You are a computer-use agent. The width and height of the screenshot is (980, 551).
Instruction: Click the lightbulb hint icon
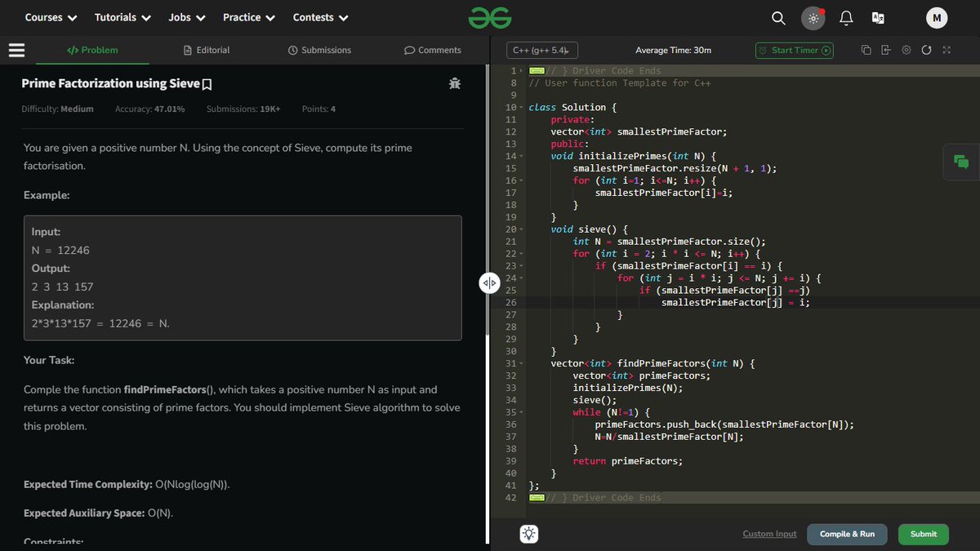tap(529, 534)
